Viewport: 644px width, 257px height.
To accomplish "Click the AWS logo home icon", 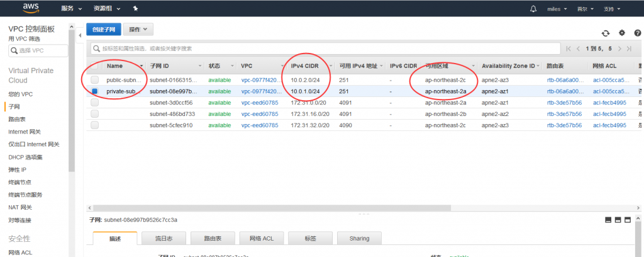I will point(31,8).
